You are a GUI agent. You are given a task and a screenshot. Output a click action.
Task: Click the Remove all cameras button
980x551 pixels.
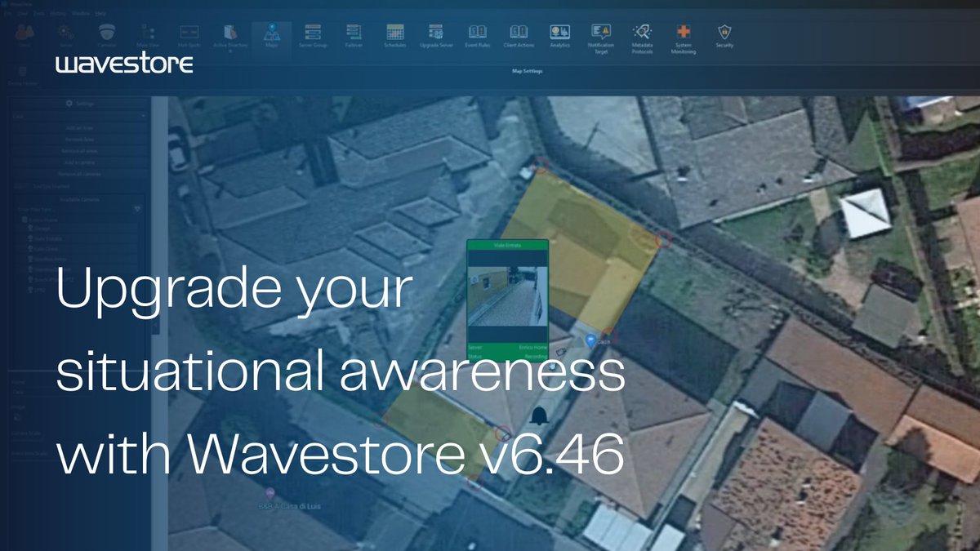coord(79,175)
